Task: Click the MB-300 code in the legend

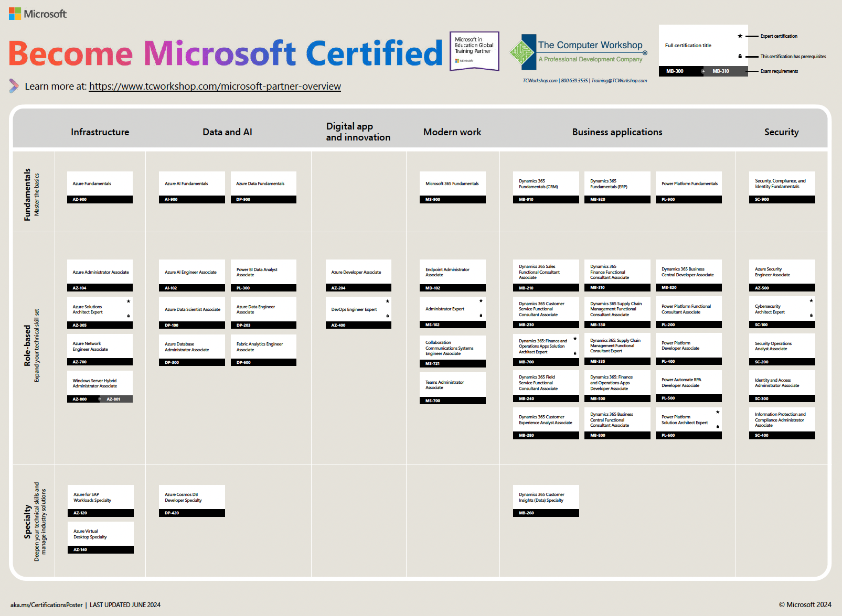Action: click(x=675, y=71)
